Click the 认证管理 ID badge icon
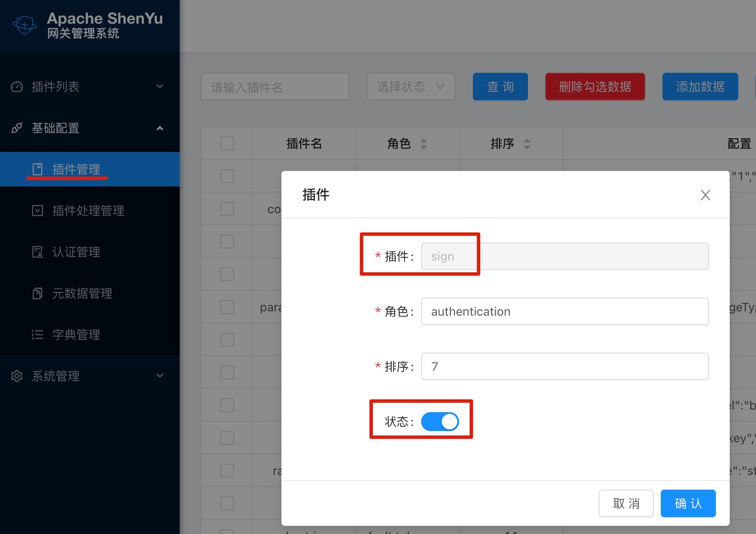 pos(38,252)
